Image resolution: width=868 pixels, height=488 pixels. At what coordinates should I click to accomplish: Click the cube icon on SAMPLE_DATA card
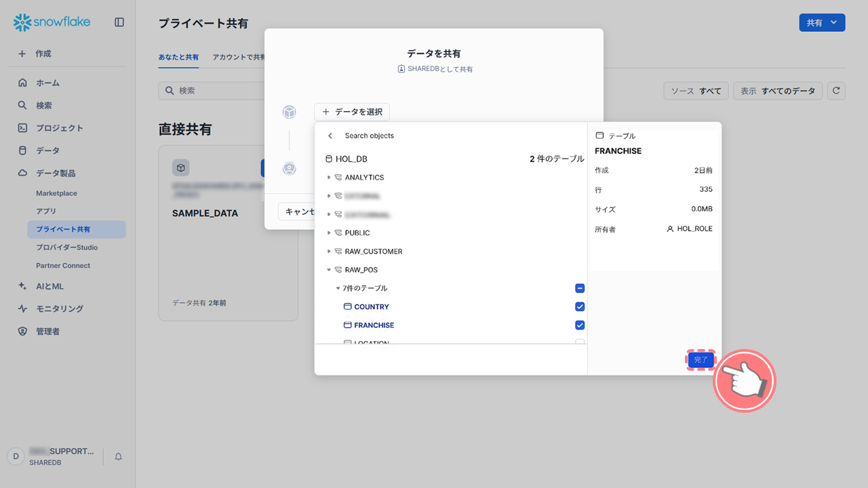pos(180,167)
